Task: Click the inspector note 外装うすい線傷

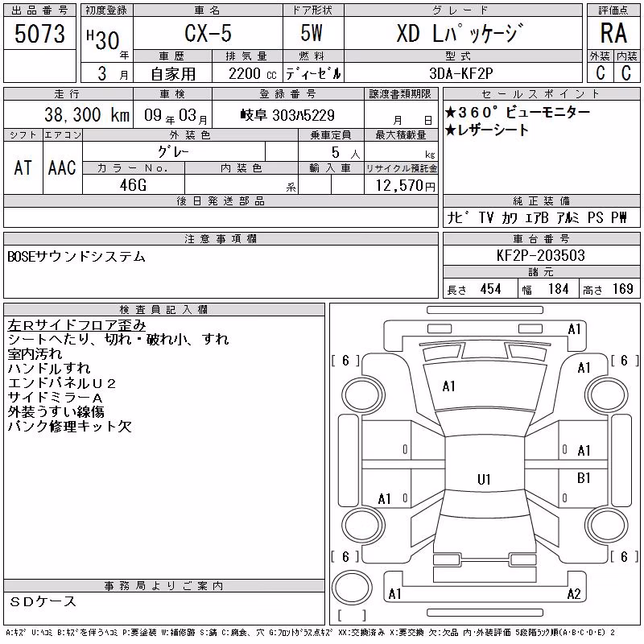Action: point(56,412)
